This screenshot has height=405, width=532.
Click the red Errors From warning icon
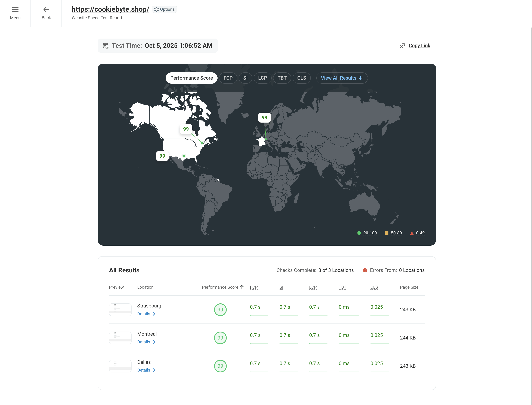click(x=365, y=270)
